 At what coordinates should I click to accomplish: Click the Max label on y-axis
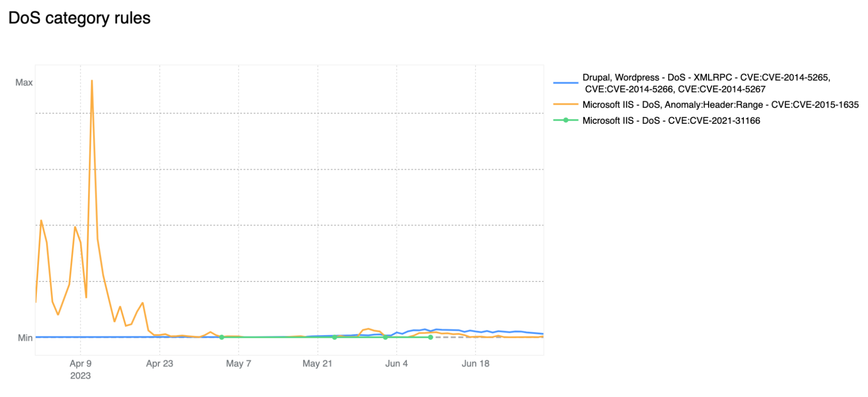coord(24,83)
